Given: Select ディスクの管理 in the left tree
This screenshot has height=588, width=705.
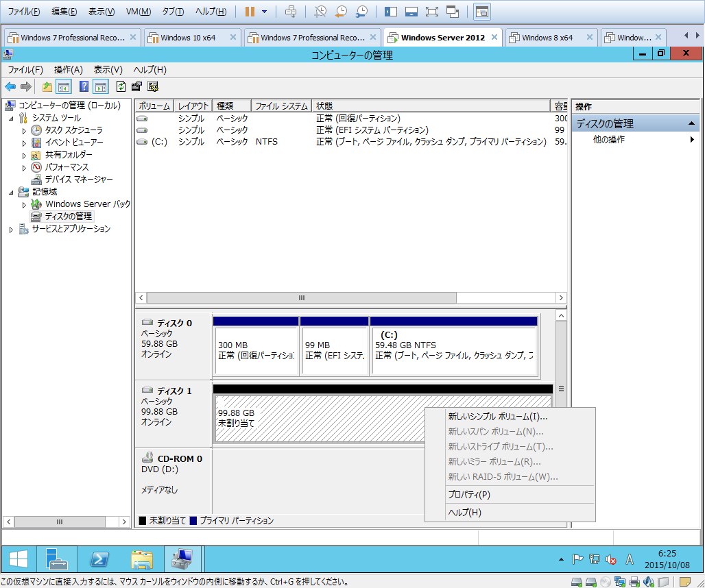Looking at the screenshot, I should (69, 217).
